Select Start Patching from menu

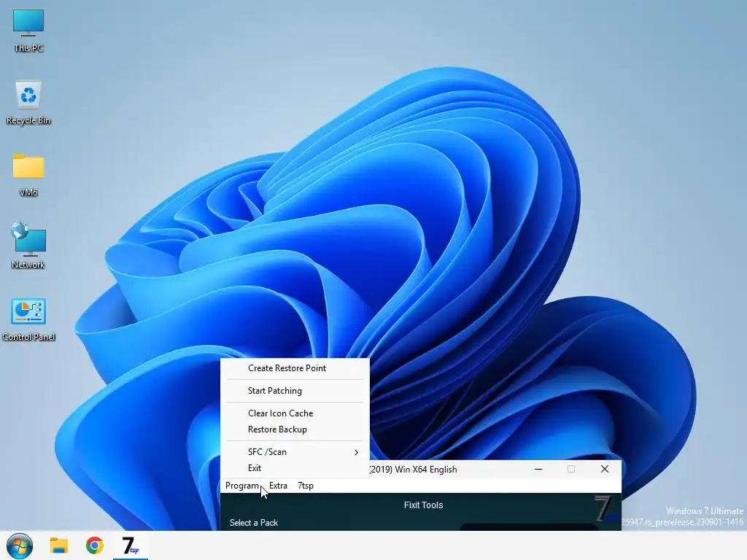coord(295,391)
